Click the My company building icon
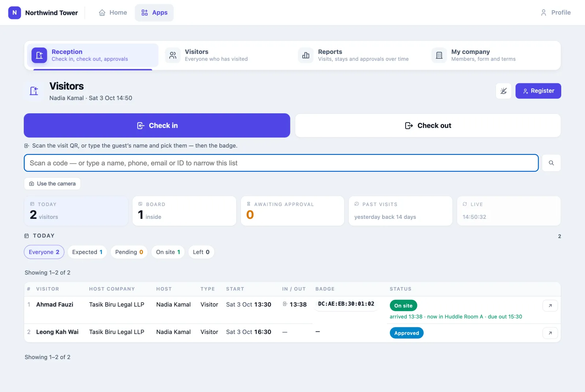 (439, 56)
